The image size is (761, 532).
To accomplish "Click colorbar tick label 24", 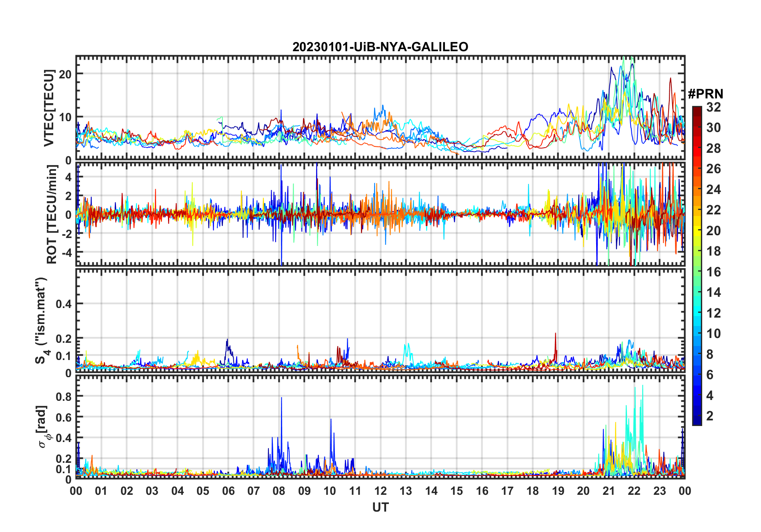I will click(x=713, y=189).
